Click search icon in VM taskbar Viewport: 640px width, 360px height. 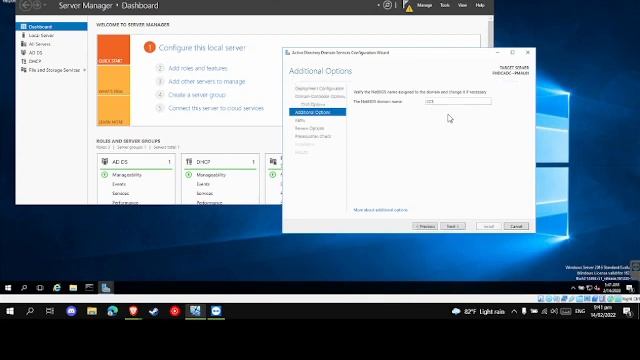point(24,288)
